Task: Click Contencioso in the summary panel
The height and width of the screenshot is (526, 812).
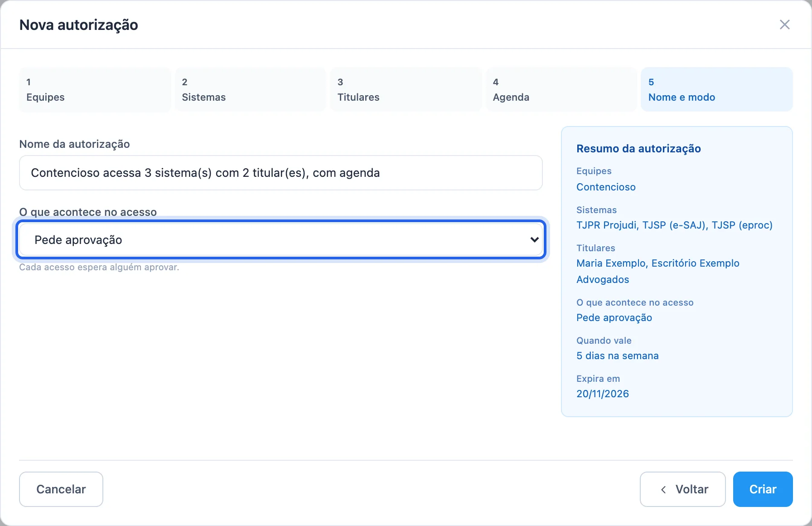Action: pos(606,187)
